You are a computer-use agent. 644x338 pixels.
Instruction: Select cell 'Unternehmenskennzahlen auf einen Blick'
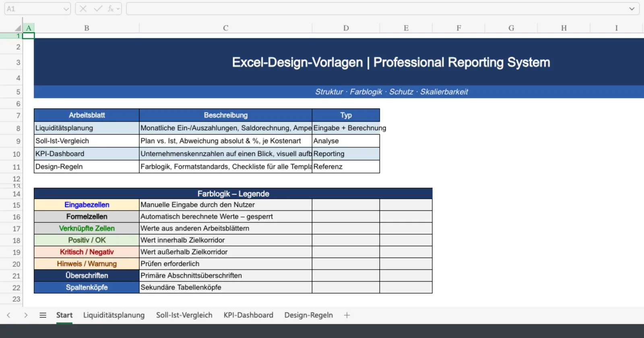tap(225, 154)
